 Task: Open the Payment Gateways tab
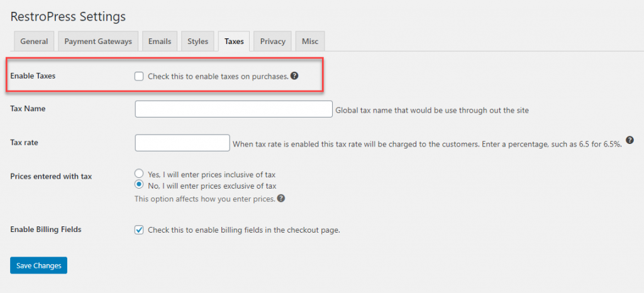point(98,41)
